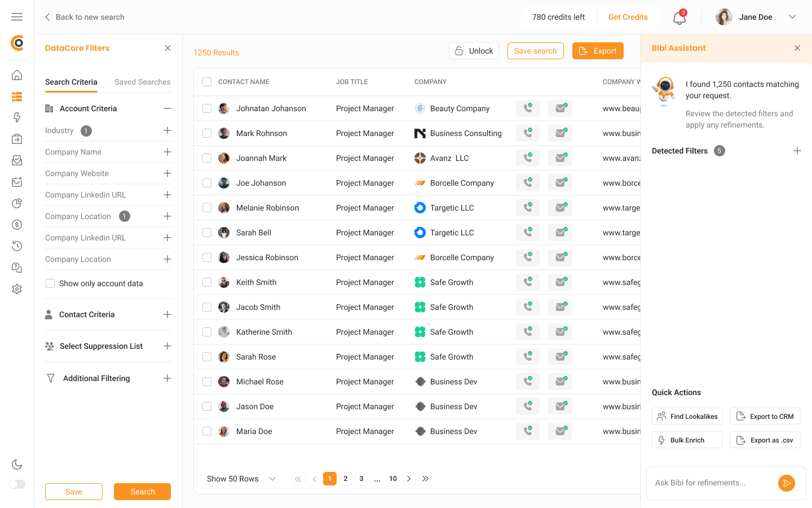Check the box for Katherine Smith
812x508 pixels.
207,332
